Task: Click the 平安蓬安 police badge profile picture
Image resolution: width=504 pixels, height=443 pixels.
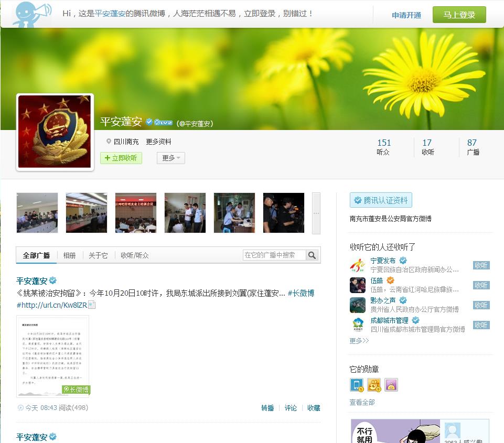Action: click(55, 132)
